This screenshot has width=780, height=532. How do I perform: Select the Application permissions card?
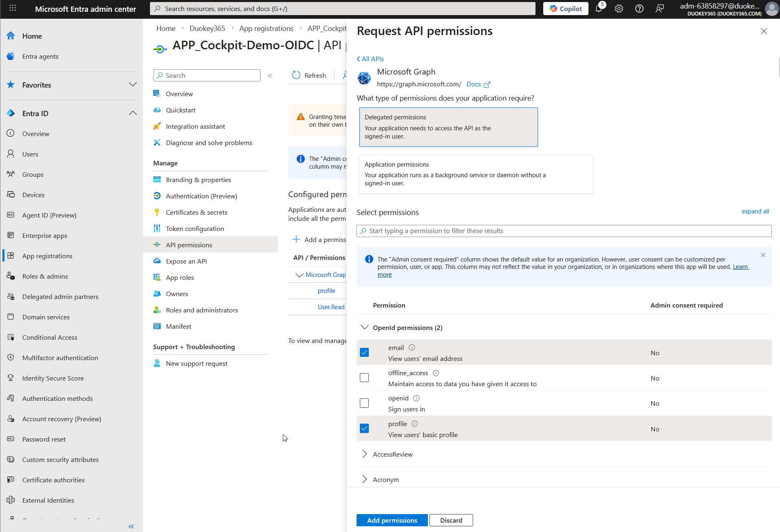[x=476, y=174]
